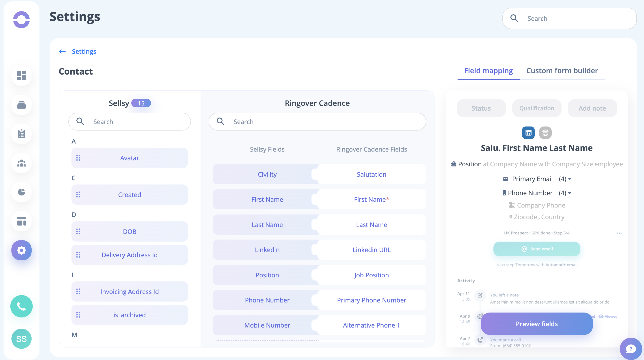Click the Add note button
This screenshot has height=360, width=644.
pos(592,108)
